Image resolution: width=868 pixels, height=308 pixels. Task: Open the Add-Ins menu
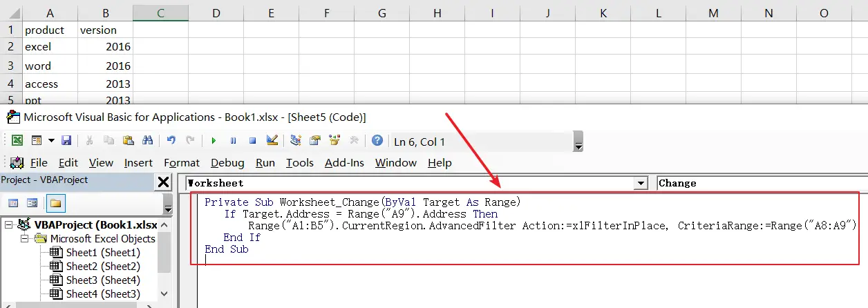344,163
